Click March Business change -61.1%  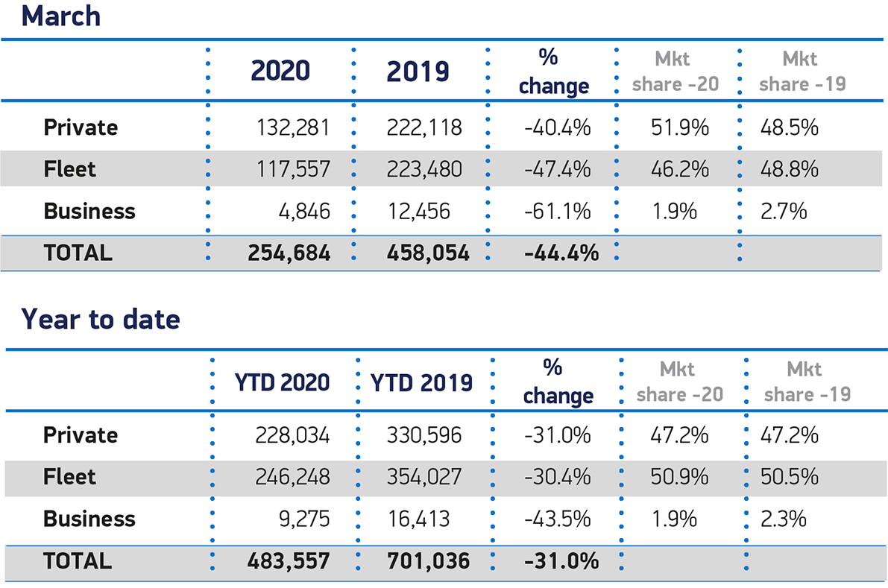(x=557, y=212)
